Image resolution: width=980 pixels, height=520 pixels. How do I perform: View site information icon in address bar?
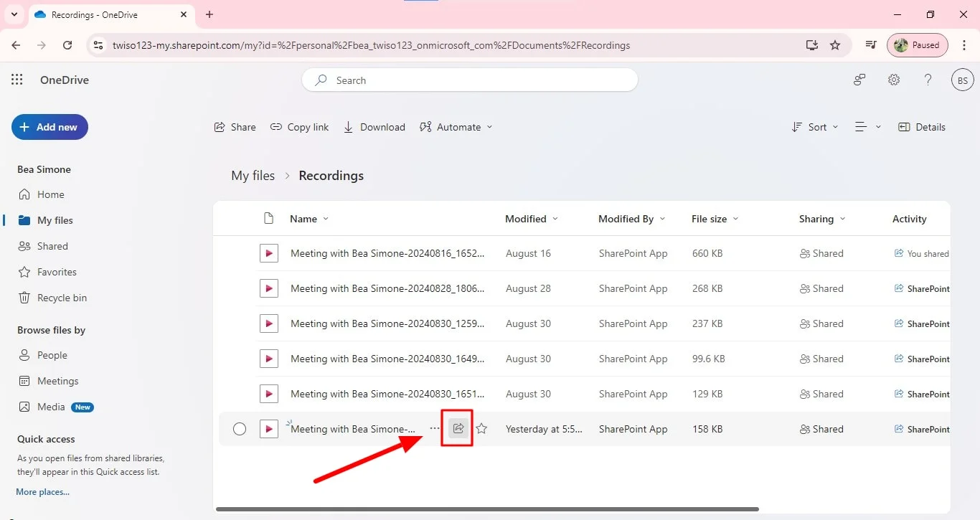(x=98, y=45)
